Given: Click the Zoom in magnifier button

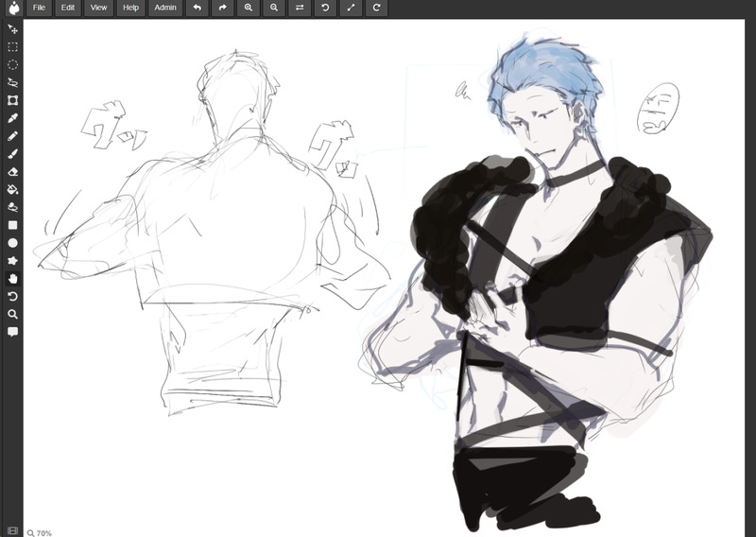Looking at the screenshot, I should click(x=249, y=8).
